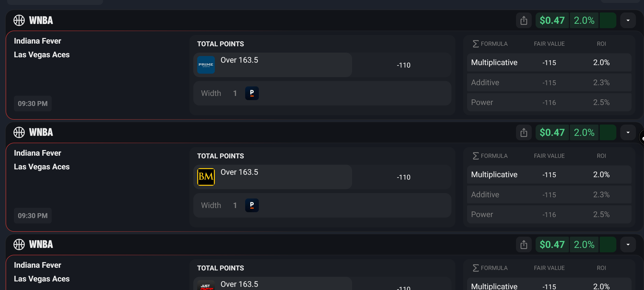Click the share icon on the first WNBA card
The height and width of the screenshot is (290, 644).
point(524,20)
